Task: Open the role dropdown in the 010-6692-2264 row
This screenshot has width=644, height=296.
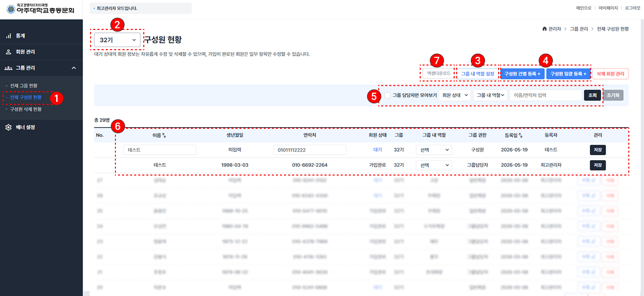Action: (x=434, y=165)
